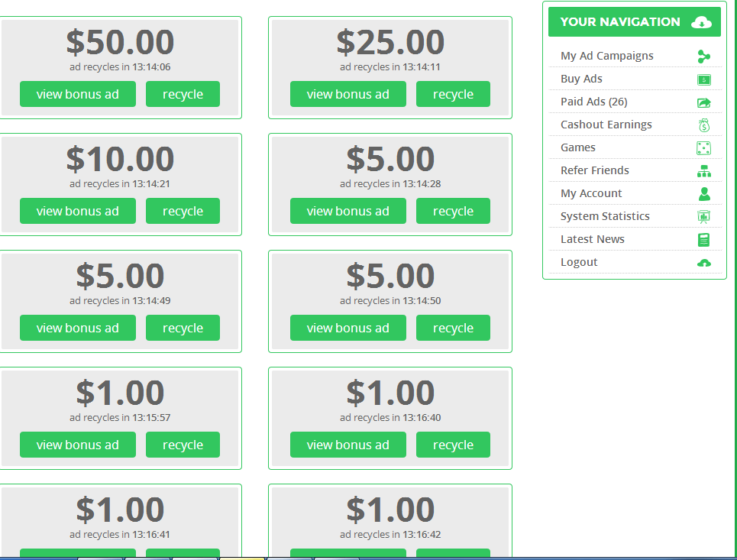Click the cloud download icon in Your Navigation header
Viewport: 737px width, 560px height.
pyautogui.click(x=700, y=22)
